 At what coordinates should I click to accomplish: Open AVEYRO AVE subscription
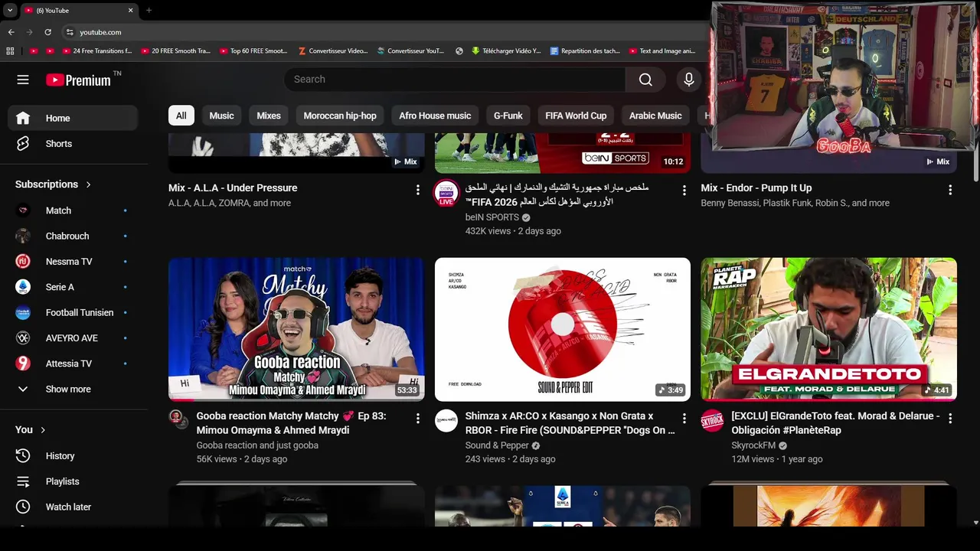point(73,338)
